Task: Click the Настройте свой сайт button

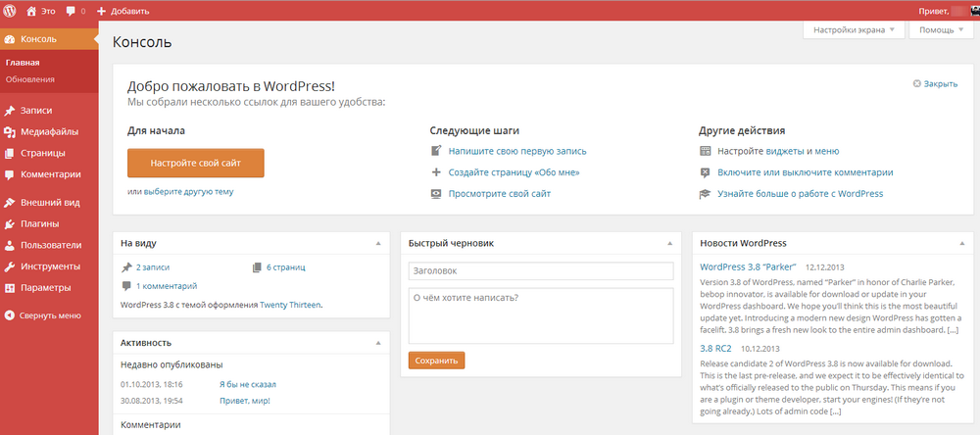Action: pyautogui.click(x=196, y=163)
